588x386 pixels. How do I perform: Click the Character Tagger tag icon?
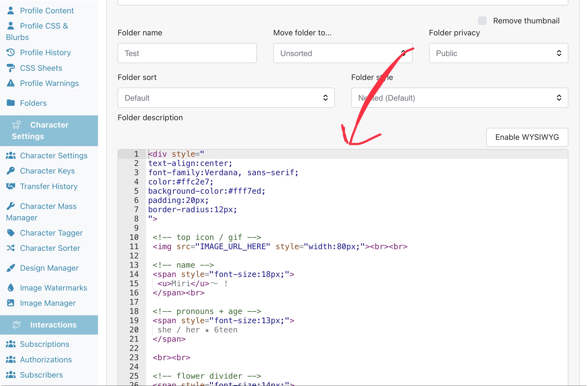(11, 233)
